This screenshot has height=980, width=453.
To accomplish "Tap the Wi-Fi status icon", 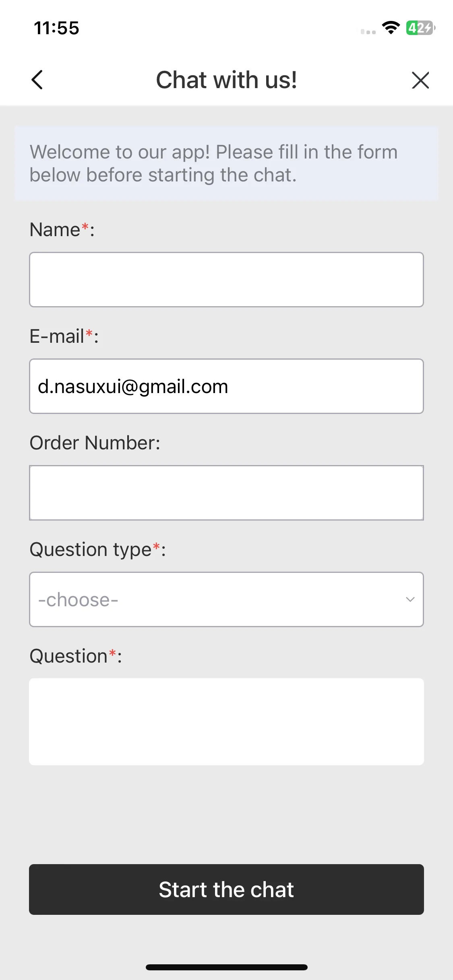I will click(391, 28).
